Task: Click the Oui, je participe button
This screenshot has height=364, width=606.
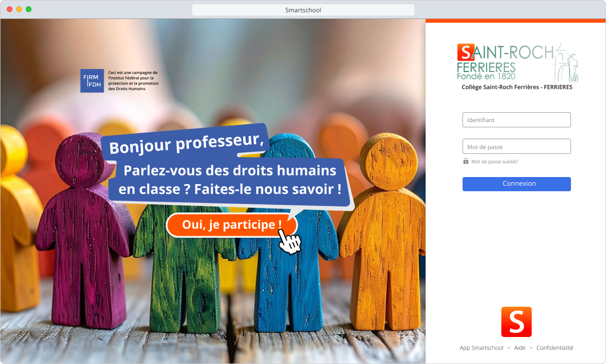Action: coord(232,225)
